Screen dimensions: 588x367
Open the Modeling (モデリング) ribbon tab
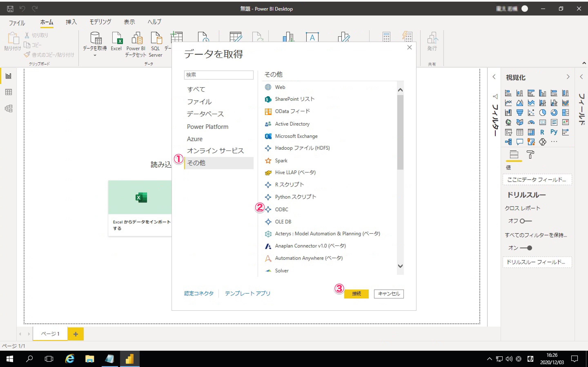tap(100, 22)
